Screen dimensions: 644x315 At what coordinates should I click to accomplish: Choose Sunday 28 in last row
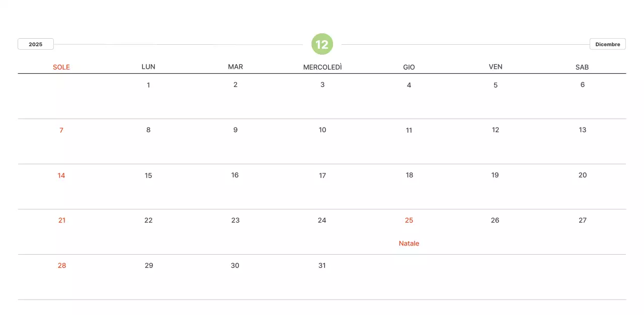pyautogui.click(x=61, y=265)
